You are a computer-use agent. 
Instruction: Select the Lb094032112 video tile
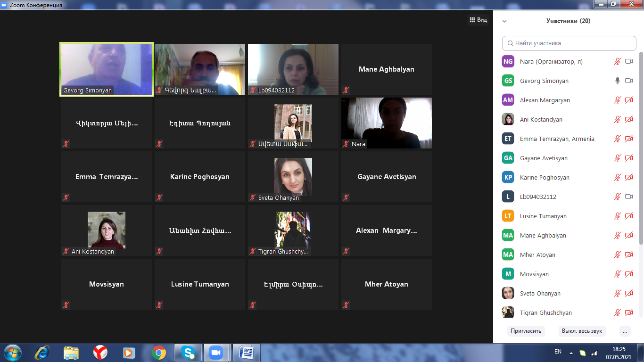(293, 69)
